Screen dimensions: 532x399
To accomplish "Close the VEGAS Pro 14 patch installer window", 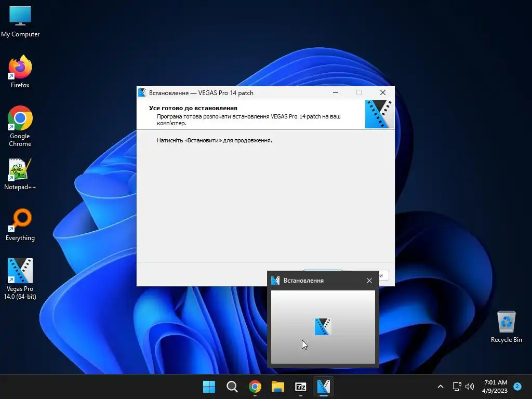I will coord(383,92).
